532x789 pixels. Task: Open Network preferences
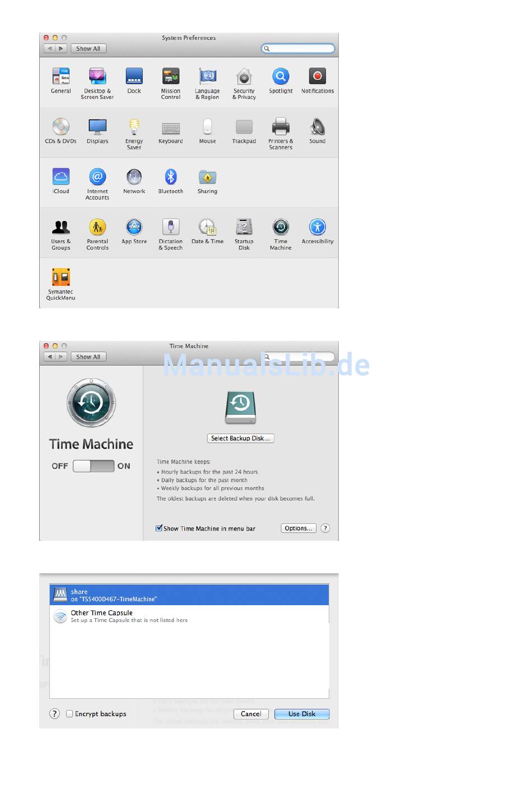[134, 180]
